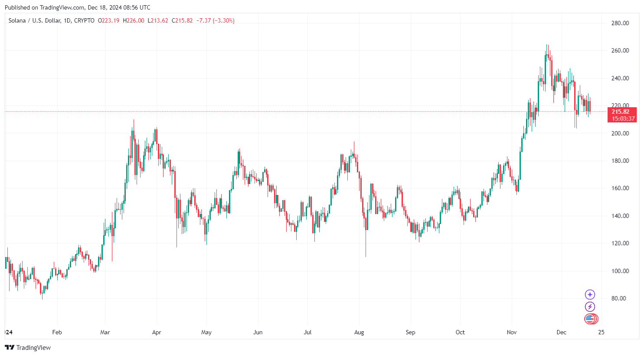
Task: Click the Feb label on time axis
Action: pyautogui.click(x=57, y=332)
